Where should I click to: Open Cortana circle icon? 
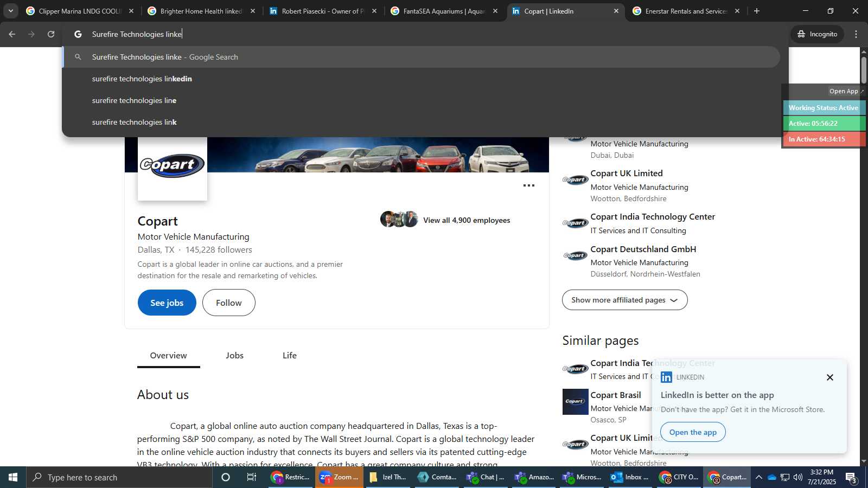[x=226, y=477]
